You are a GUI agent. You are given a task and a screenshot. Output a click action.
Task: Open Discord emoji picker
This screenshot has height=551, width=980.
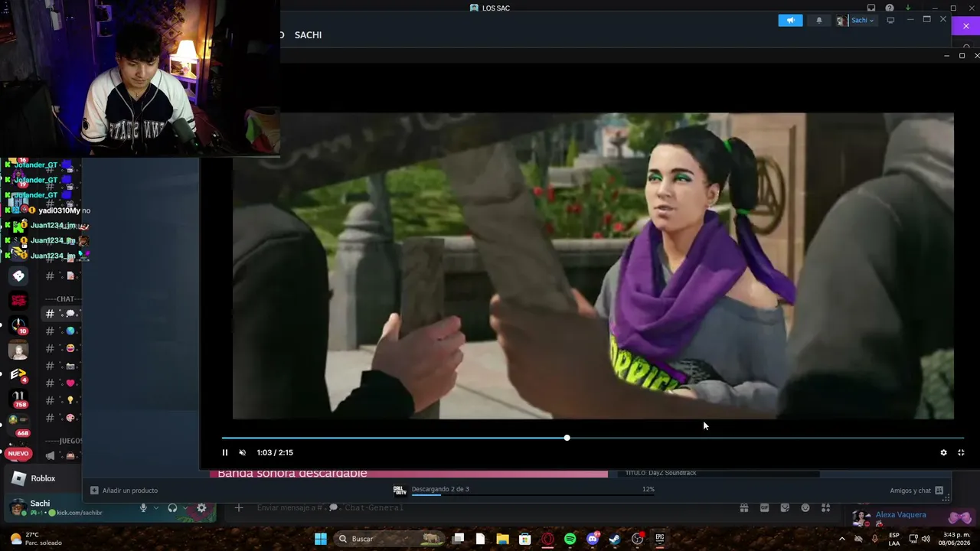(x=805, y=507)
